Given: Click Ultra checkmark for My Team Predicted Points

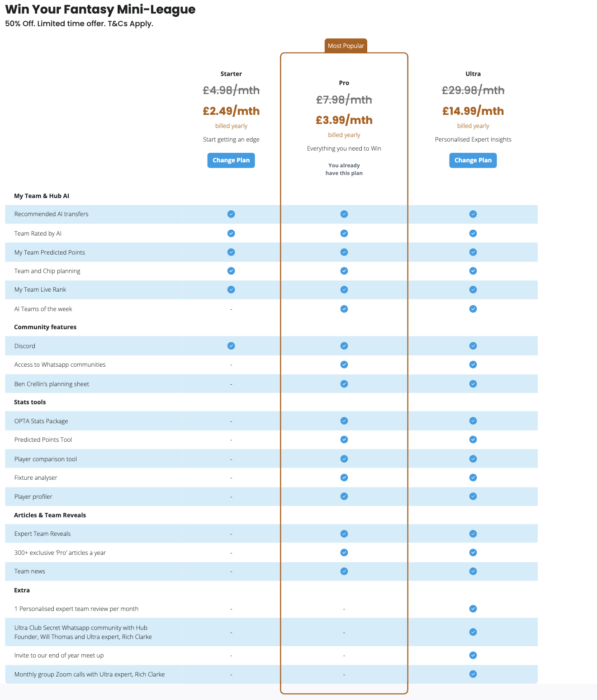Looking at the screenshot, I should click(473, 252).
